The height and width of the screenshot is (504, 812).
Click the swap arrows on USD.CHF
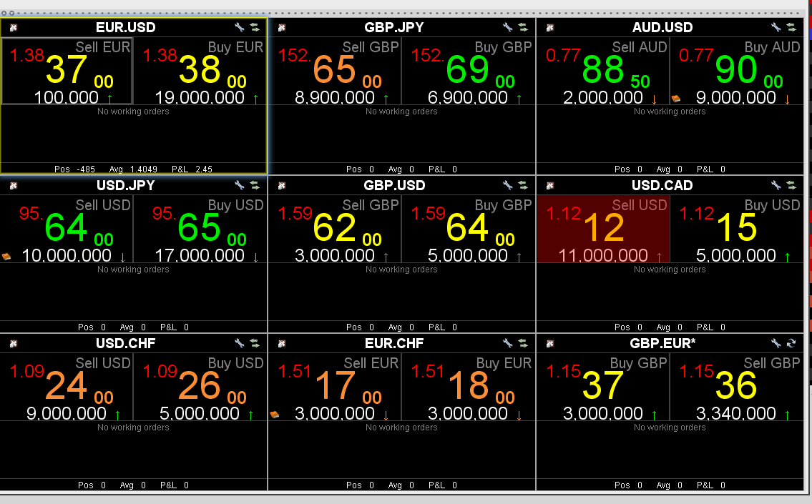(x=255, y=342)
